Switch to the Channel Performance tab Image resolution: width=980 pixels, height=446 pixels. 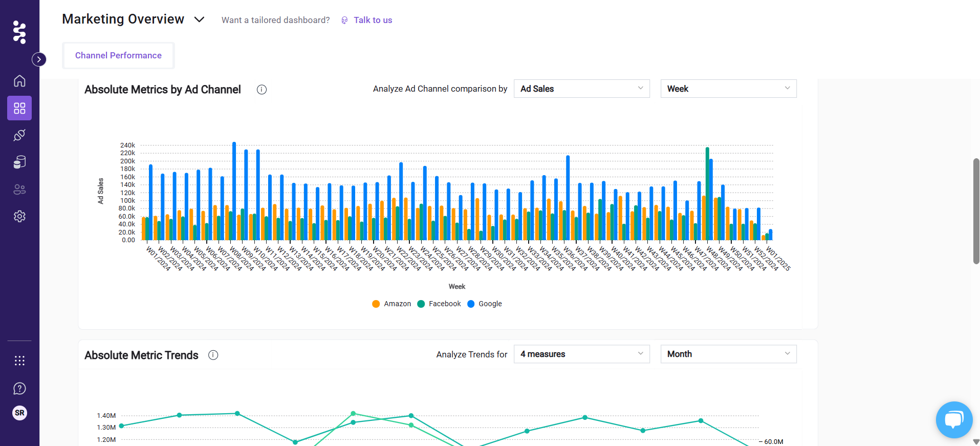118,55
